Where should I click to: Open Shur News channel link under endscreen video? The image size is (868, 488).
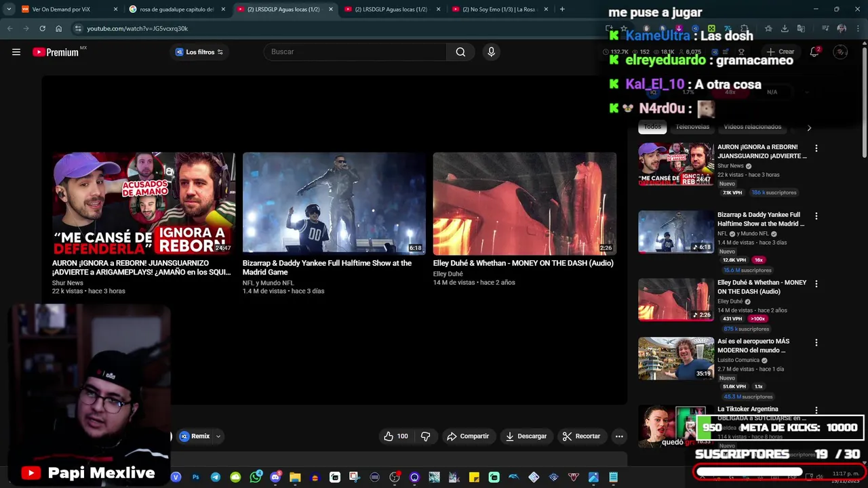click(68, 283)
